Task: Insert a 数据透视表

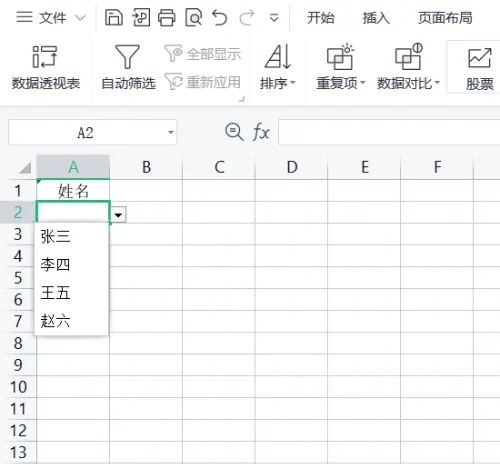Action: click(46, 68)
